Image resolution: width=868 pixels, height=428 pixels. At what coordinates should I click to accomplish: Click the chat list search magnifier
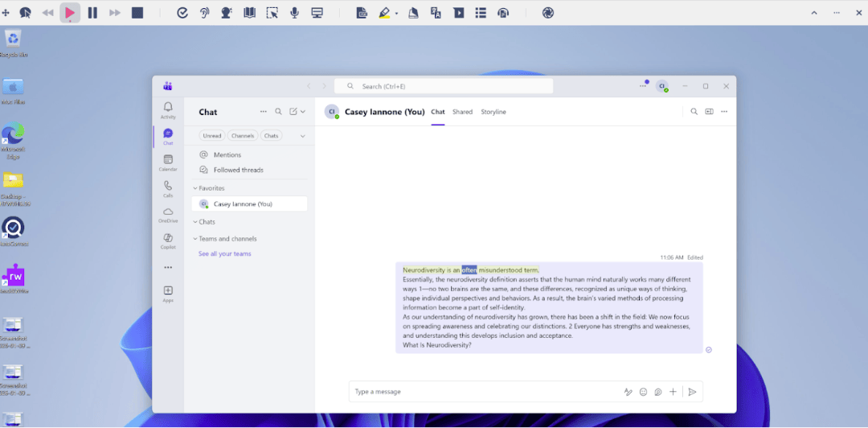coord(278,112)
